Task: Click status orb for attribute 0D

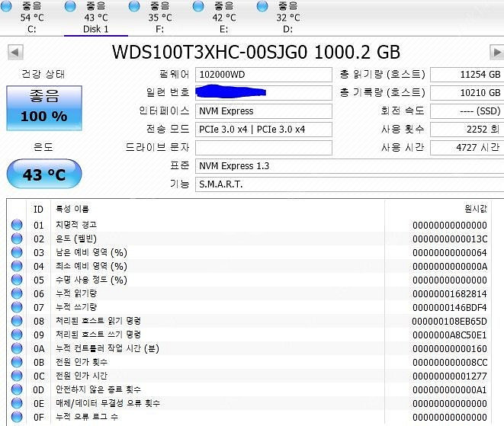Action: [x=17, y=389]
